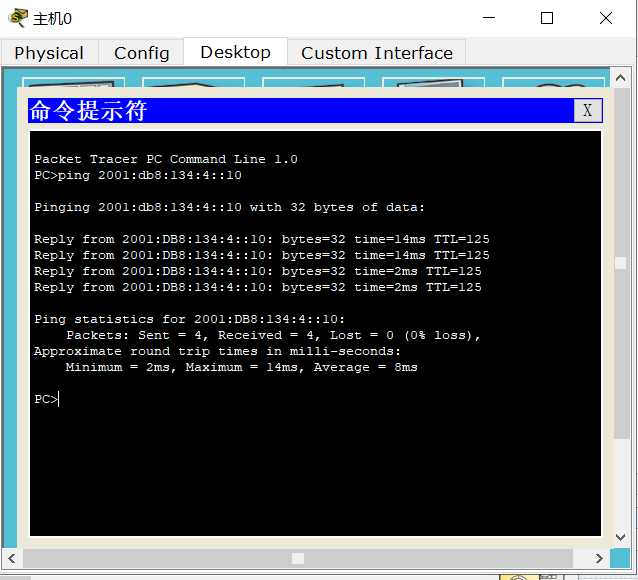Click the 'PC>ping 2001:db8:134:4::10' command line
638x580 pixels.
(x=138, y=175)
